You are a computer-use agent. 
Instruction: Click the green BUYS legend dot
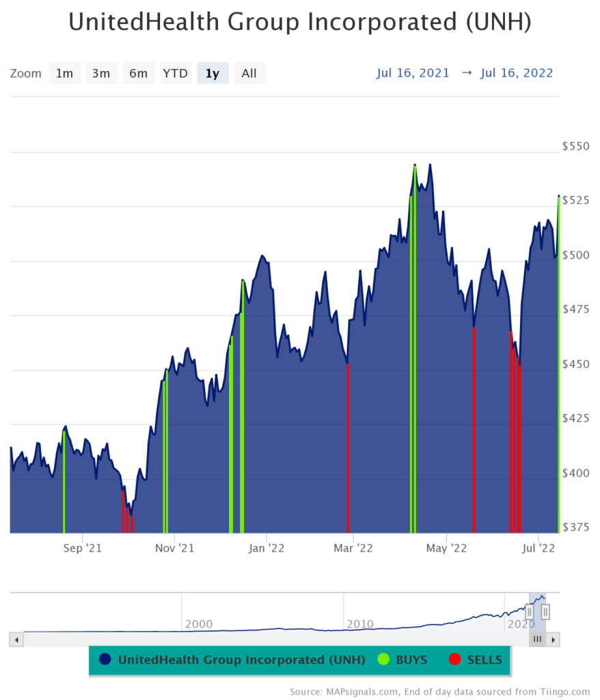[x=383, y=660]
